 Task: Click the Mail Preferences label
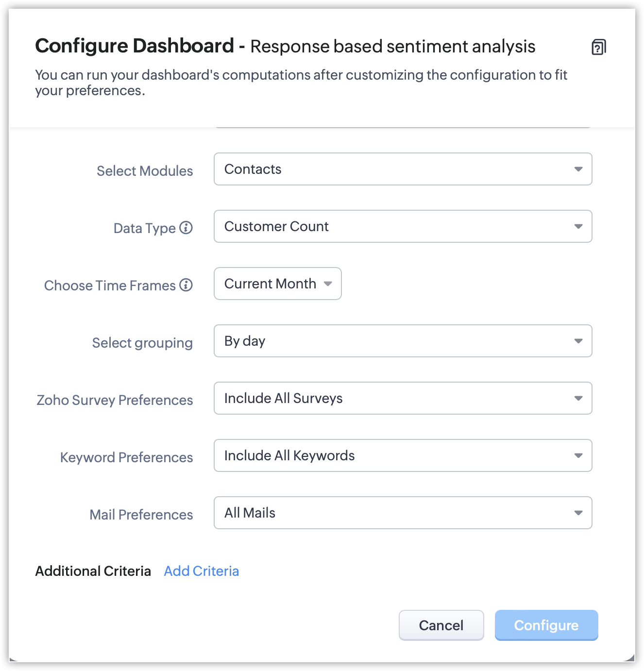141,515
